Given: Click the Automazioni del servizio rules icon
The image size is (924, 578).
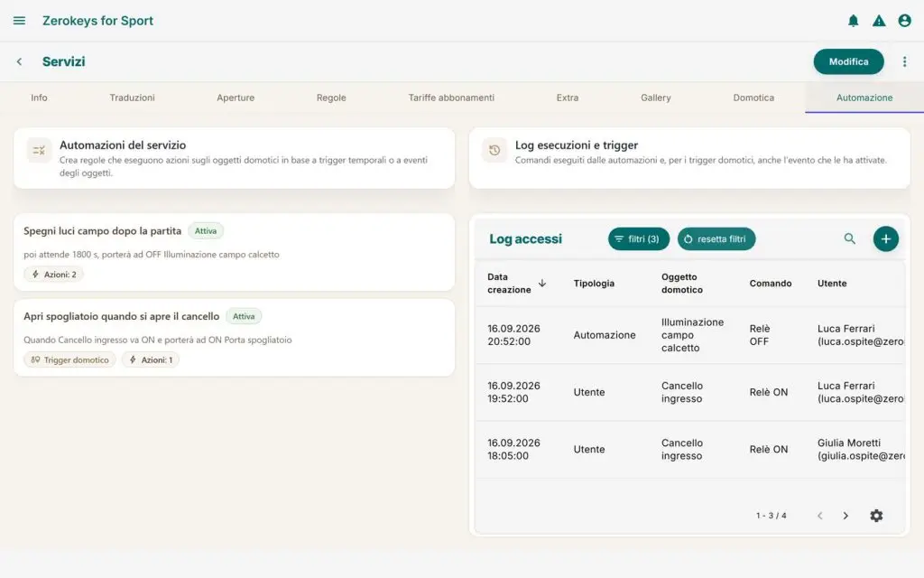Looking at the screenshot, I should click(x=39, y=151).
